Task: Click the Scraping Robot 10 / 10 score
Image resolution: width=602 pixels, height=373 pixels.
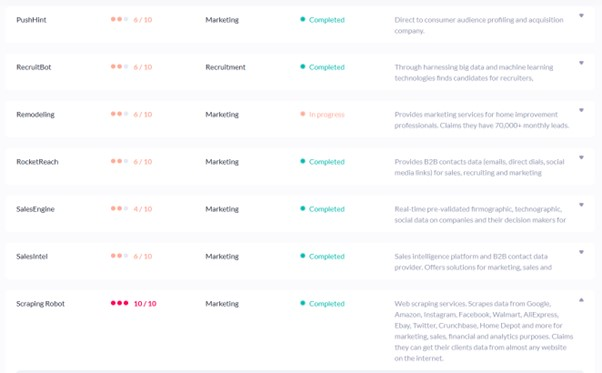Action: coord(145,304)
